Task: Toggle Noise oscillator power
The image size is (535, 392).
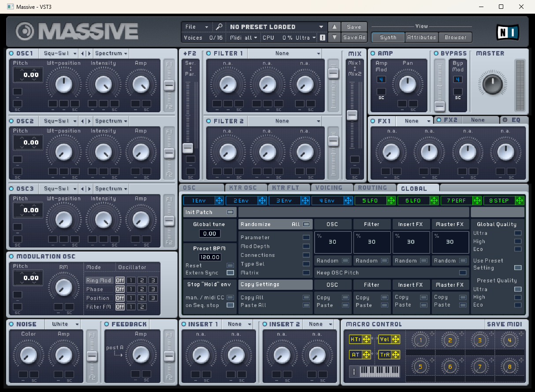Action: (x=11, y=324)
